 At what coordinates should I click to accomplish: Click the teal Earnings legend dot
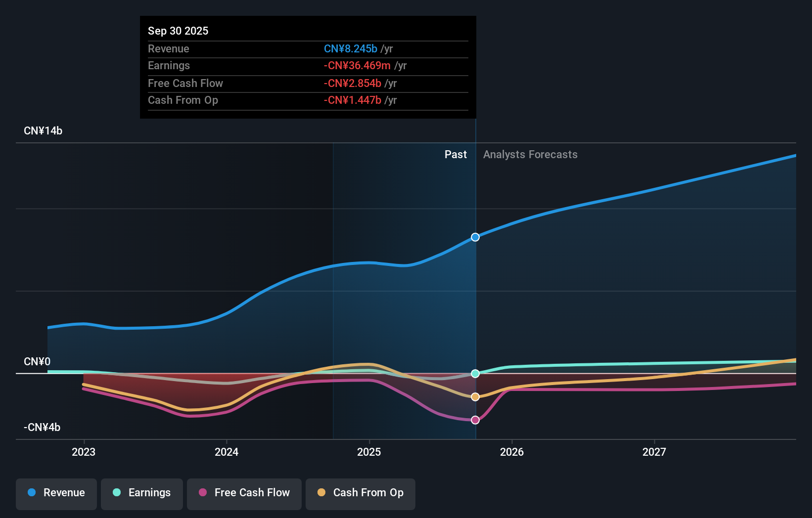116,493
